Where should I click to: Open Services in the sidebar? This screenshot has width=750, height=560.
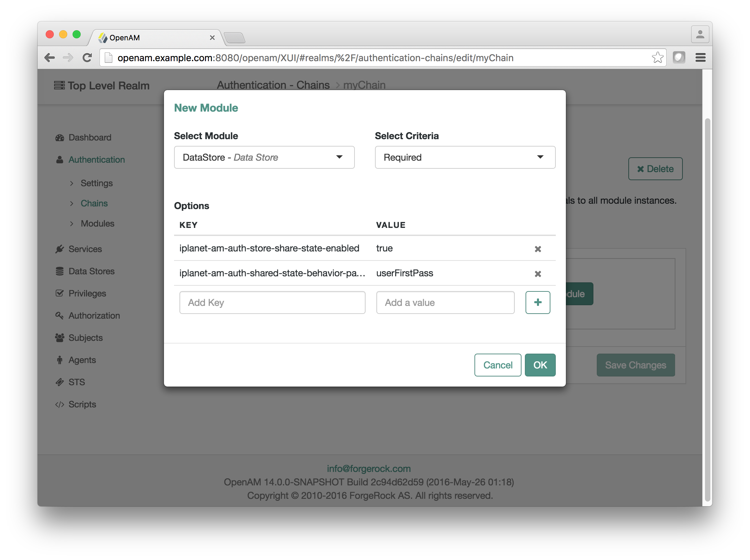pos(85,249)
